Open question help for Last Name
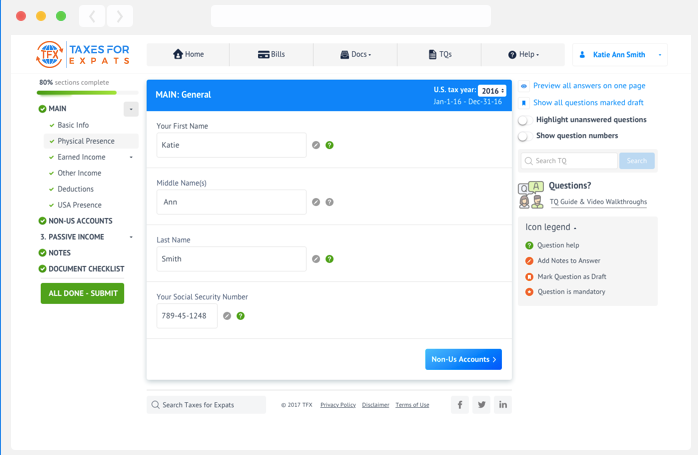The height and width of the screenshot is (455, 698). click(329, 259)
